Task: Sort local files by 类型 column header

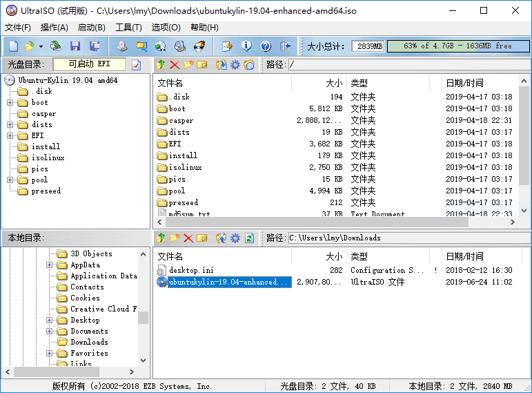Action: [388, 256]
